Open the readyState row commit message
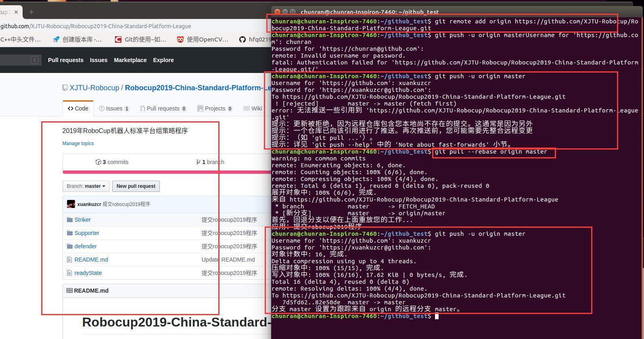Image resolution: width=644 pixels, height=339 pixels. (229, 273)
